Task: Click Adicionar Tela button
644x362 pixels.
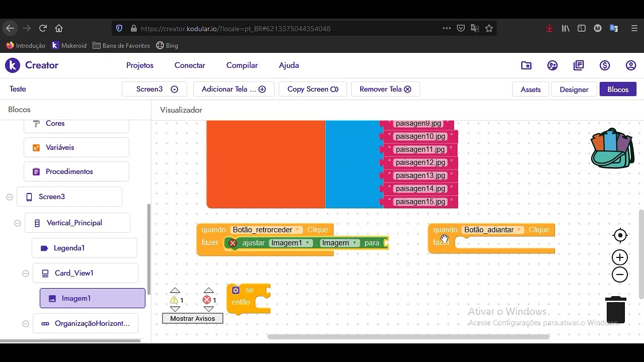Action: [x=233, y=89]
